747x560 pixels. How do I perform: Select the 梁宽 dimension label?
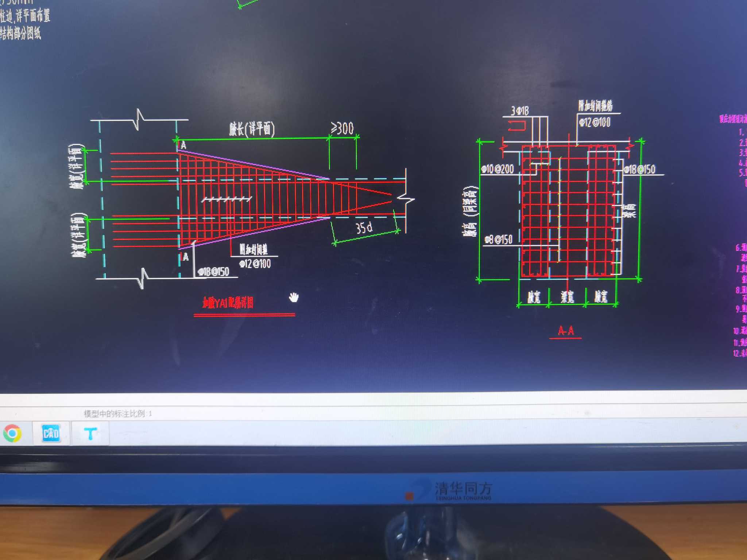(x=567, y=297)
